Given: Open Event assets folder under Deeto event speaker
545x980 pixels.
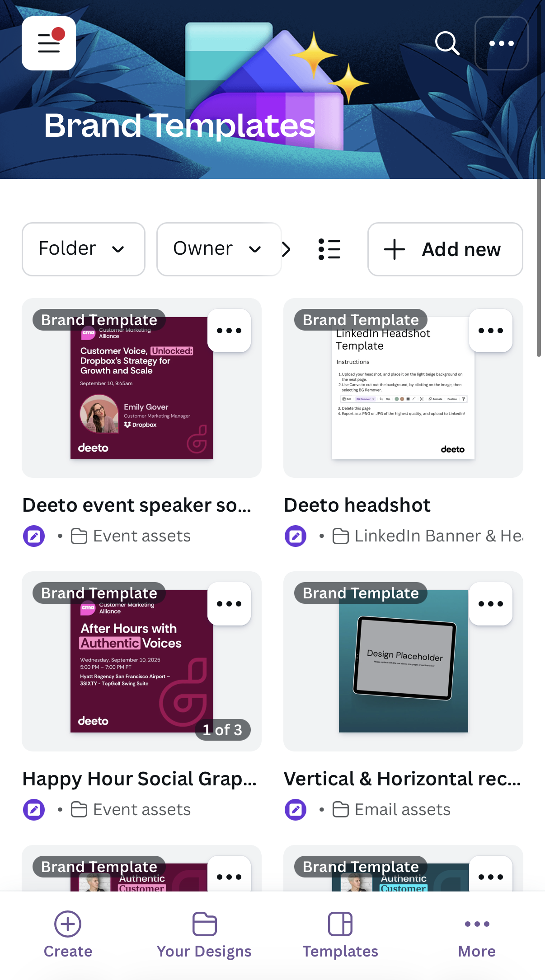Looking at the screenshot, I should (131, 536).
